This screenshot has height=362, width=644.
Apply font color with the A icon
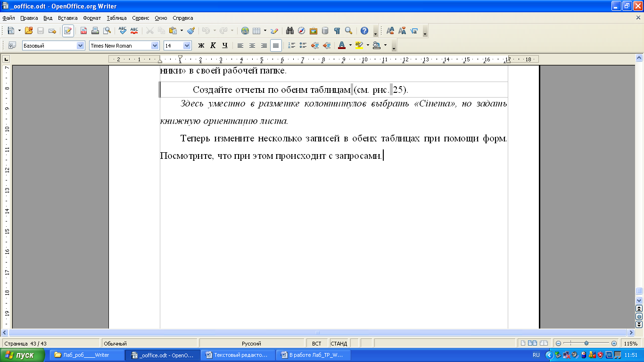[342, 45]
